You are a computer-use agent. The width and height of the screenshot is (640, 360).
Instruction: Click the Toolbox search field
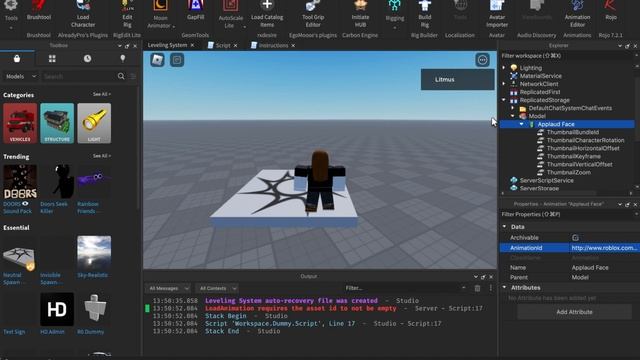coord(79,76)
